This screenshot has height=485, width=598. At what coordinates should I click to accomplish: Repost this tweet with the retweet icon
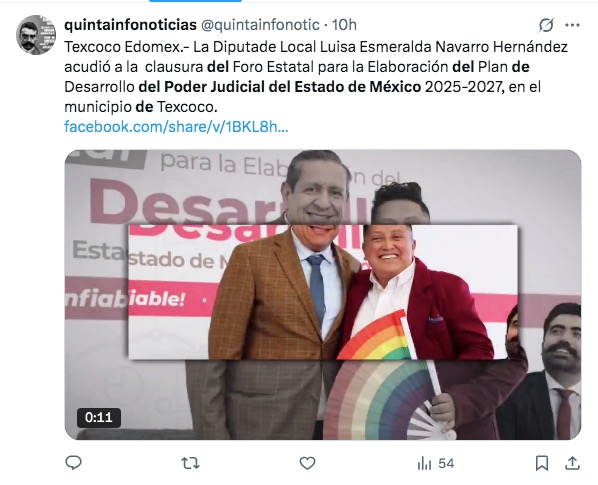(x=190, y=463)
